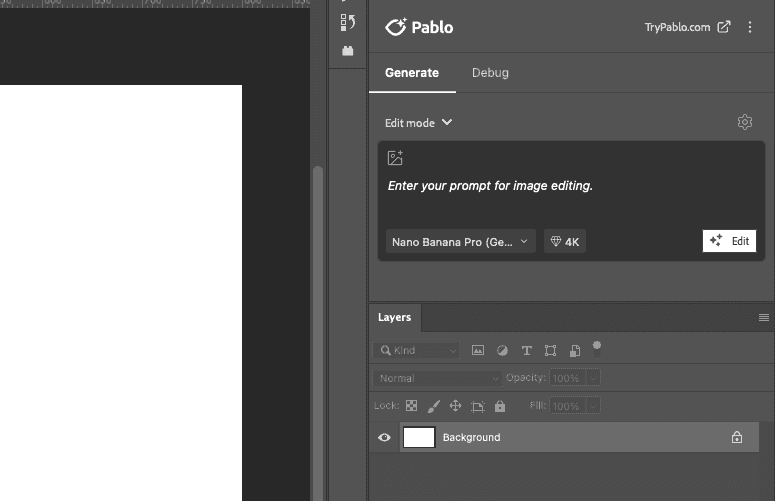Toggle visibility of the Background layer

tap(384, 437)
